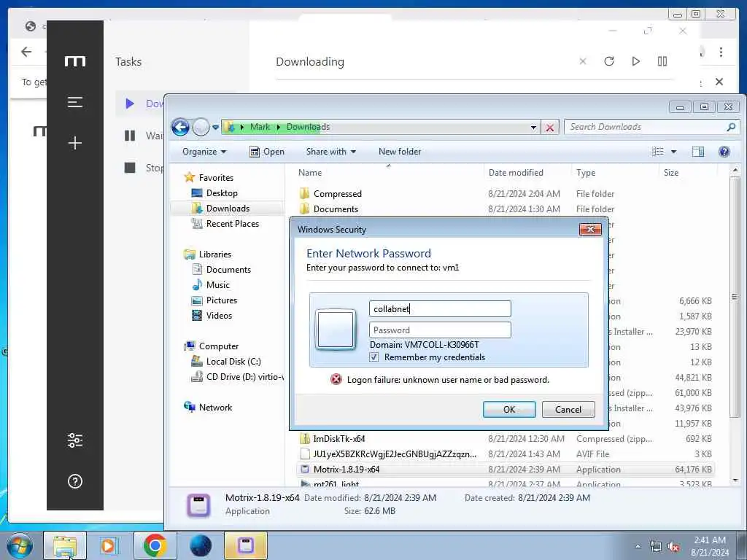Open Chrome three-dot menu
The image size is (747, 560).
click(721, 52)
